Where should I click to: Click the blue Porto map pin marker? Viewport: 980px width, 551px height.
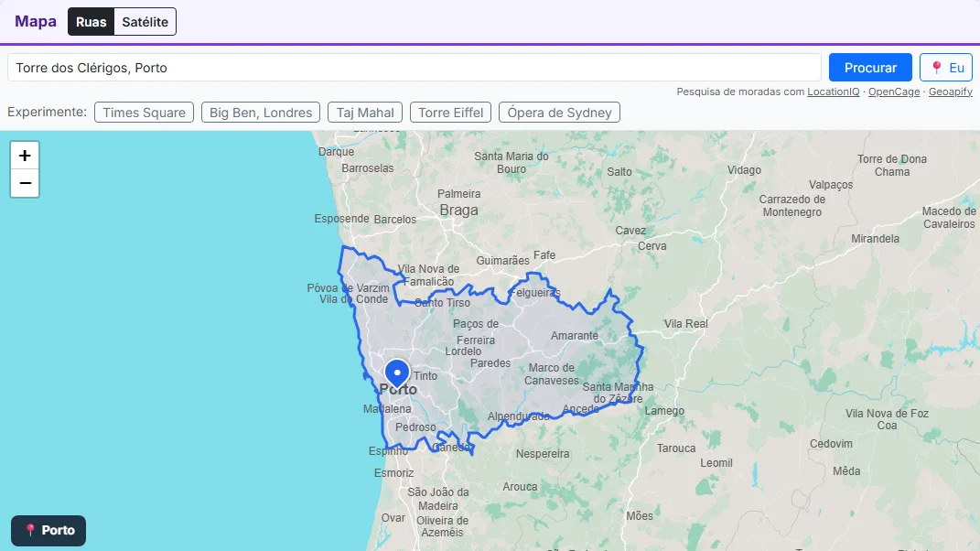pyautogui.click(x=397, y=374)
